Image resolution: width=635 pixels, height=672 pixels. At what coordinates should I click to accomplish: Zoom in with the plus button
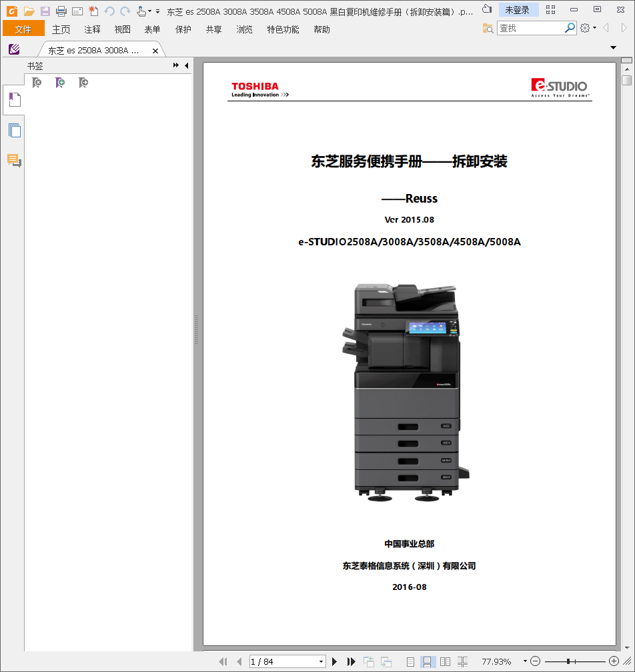point(614,661)
